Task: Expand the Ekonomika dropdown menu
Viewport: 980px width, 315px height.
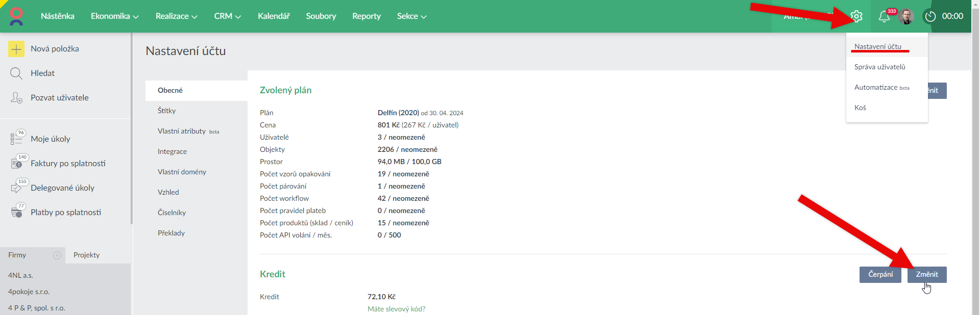Action: (x=115, y=16)
